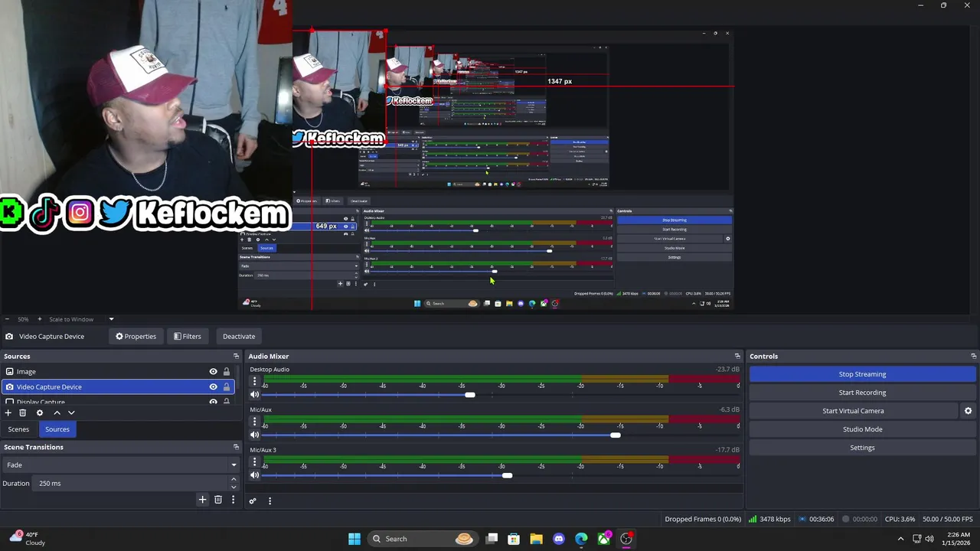Click the Duration 250 ms field
This screenshot has width=980, height=551.
tap(130, 483)
